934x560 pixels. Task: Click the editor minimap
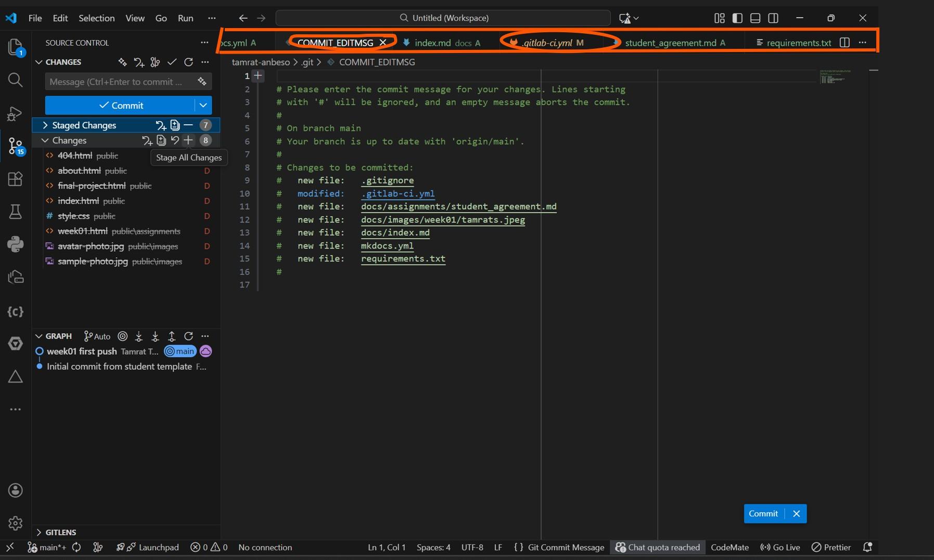click(836, 76)
